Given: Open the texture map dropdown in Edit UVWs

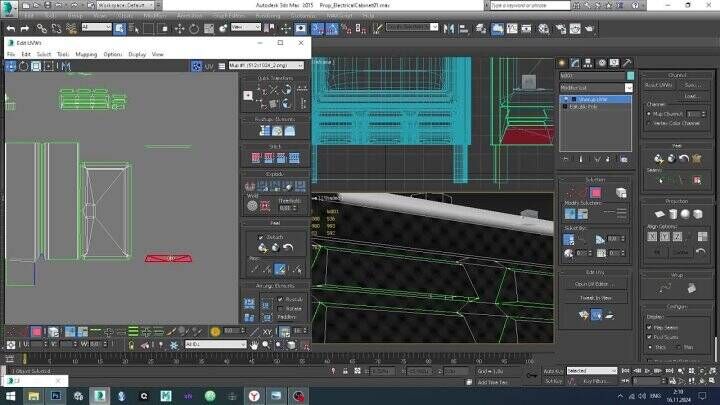Looking at the screenshot, I should (266, 66).
